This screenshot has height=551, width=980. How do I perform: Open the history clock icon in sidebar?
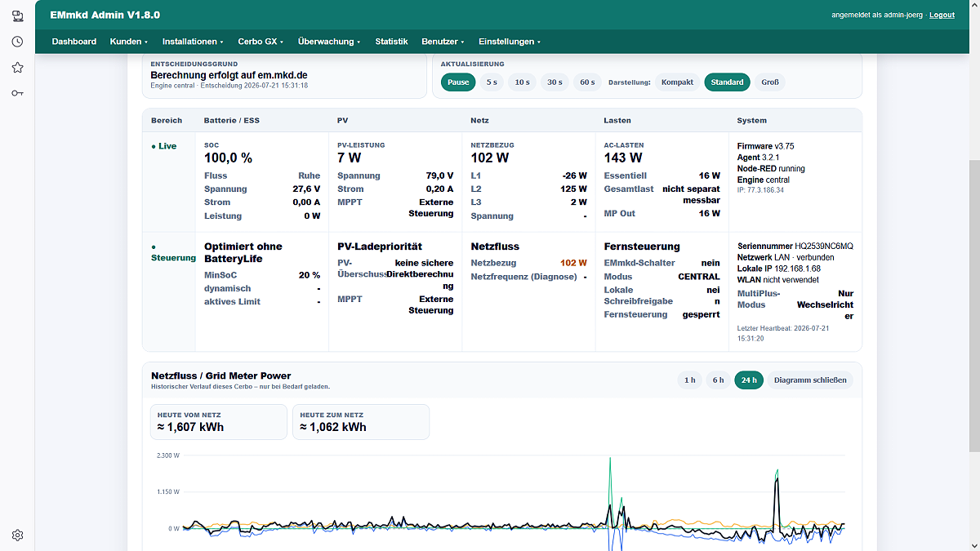[17, 42]
